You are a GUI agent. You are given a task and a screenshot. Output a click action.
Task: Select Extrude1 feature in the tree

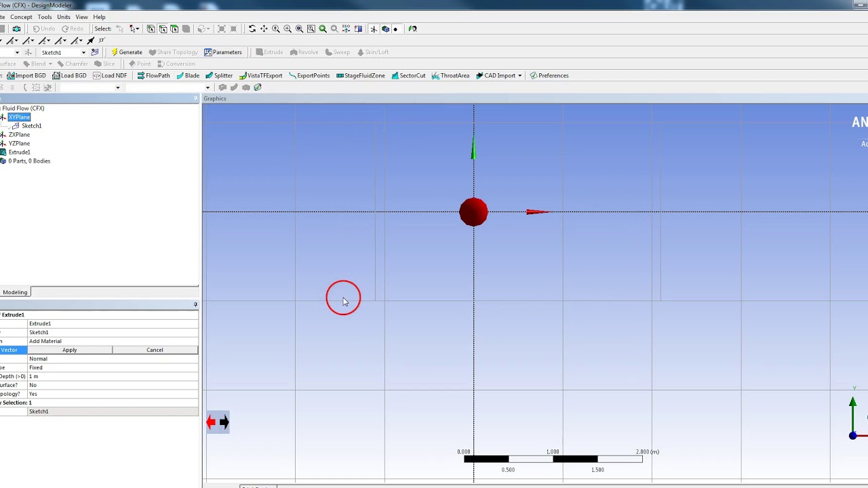(x=19, y=152)
